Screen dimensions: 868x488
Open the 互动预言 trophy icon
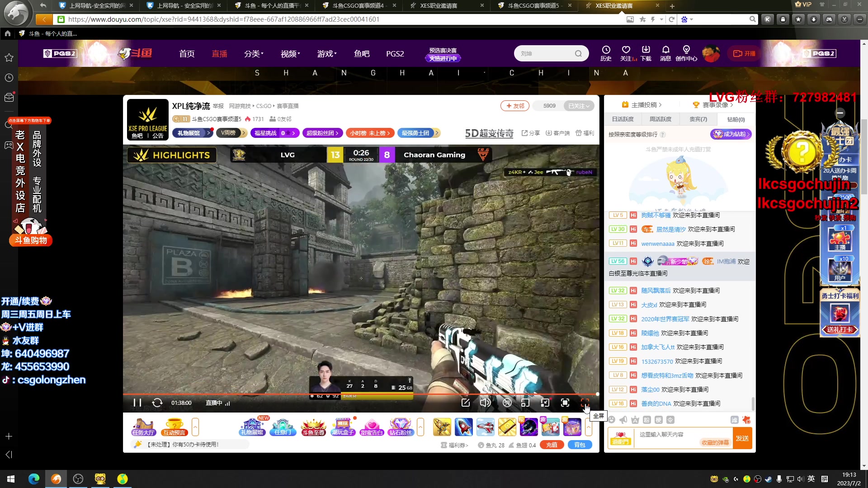[175, 427]
